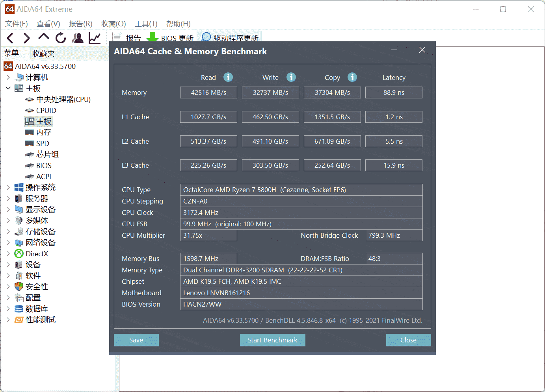Expand the 软件 node

(x=8, y=276)
